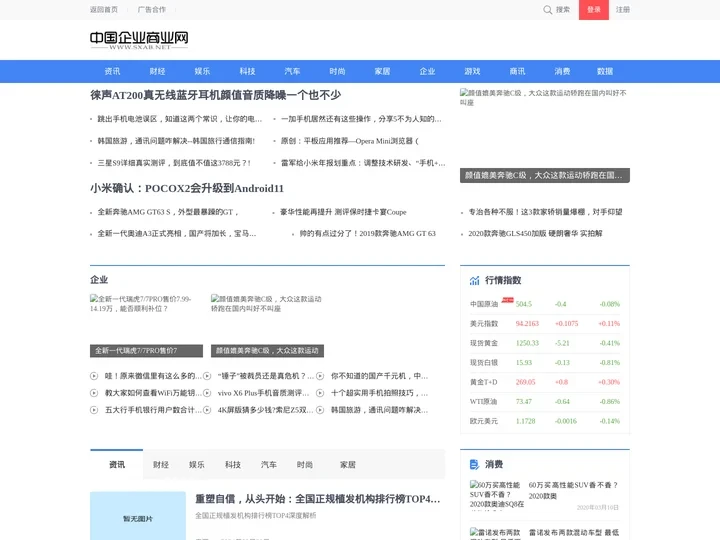Click the date 2020年03月10日
Screen dimensions: 720x540
tap(598, 507)
